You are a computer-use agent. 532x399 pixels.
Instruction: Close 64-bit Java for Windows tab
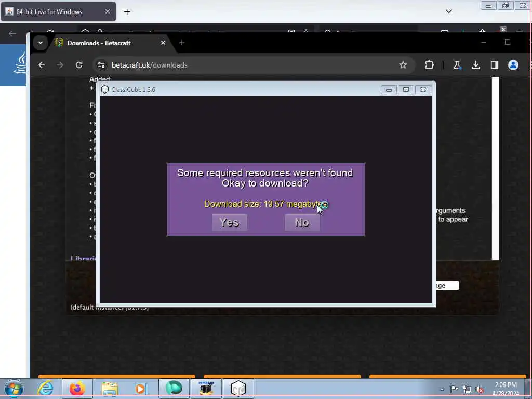(x=107, y=11)
